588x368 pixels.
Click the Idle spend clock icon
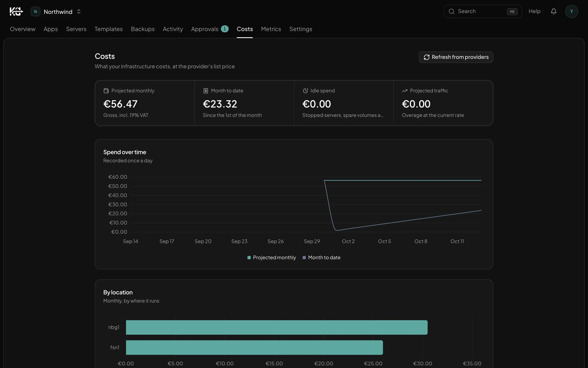pyautogui.click(x=305, y=91)
